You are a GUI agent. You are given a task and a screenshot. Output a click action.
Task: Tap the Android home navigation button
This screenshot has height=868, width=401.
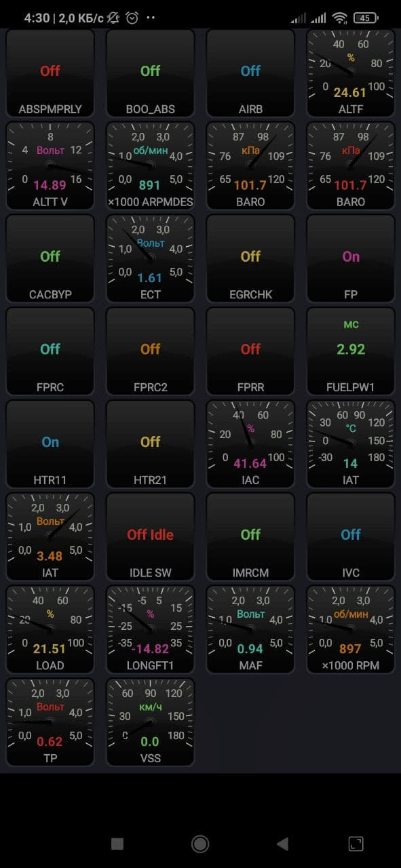[200, 844]
